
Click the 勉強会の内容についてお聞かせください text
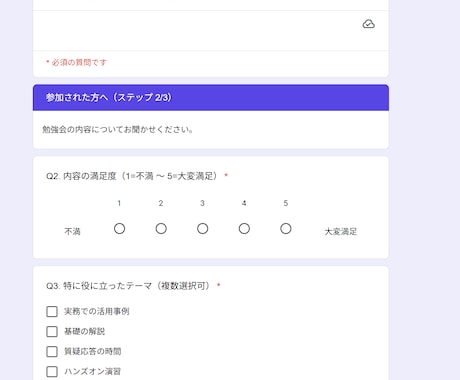click(x=118, y=129)
